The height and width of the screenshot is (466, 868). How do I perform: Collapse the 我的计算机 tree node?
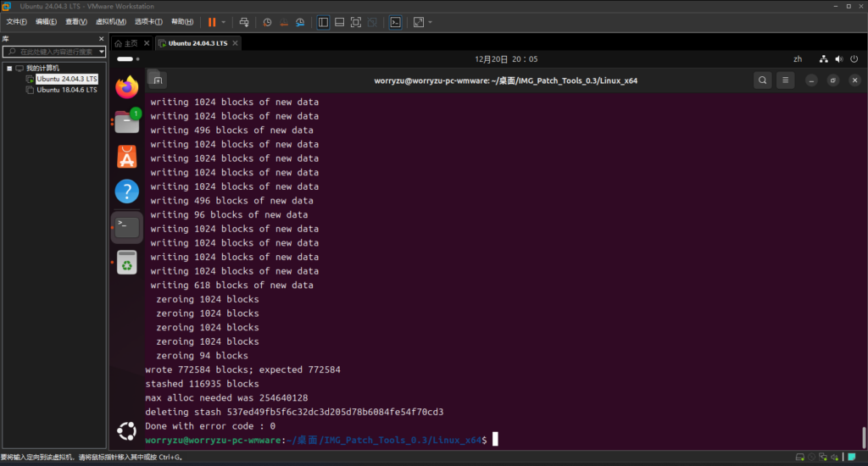(9, 68)
